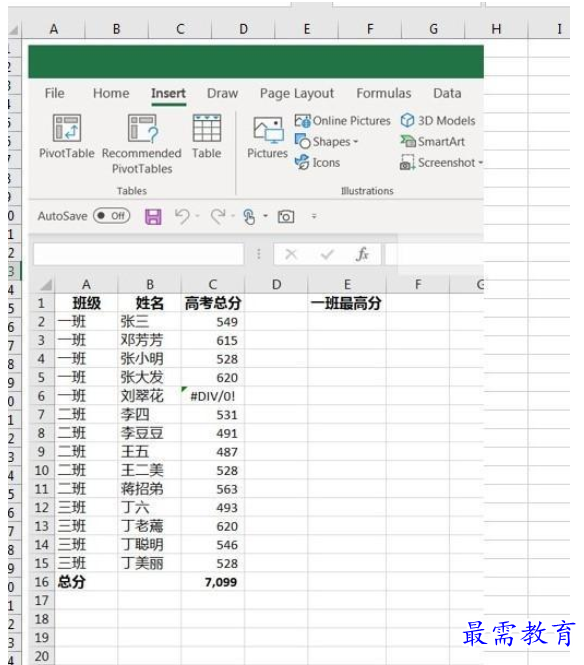Insert Pictures from device
Image resolution: width=584 pixels, height=665 pixels.
[268, 137]
